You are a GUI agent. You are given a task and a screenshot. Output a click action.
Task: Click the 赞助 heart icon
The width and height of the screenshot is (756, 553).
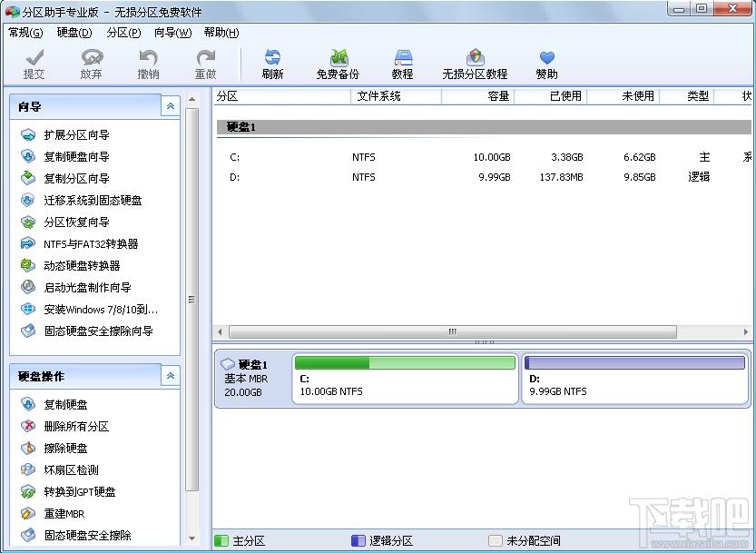[546, 60]
